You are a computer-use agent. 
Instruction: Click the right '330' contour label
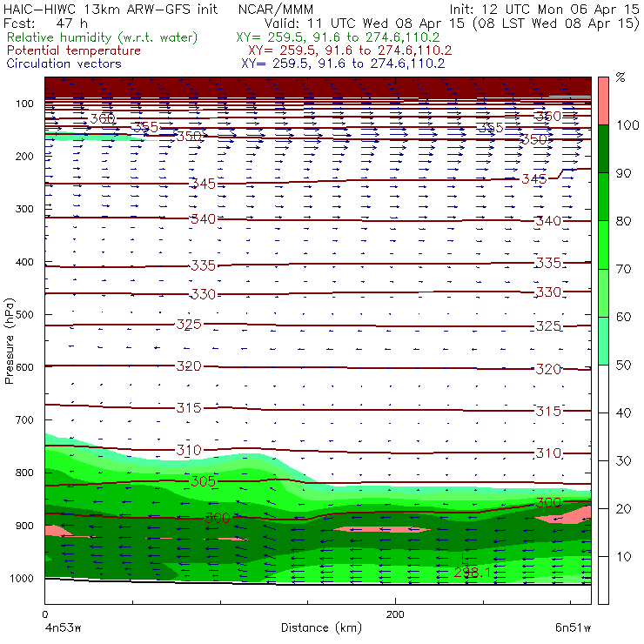(x=549, y=292)
